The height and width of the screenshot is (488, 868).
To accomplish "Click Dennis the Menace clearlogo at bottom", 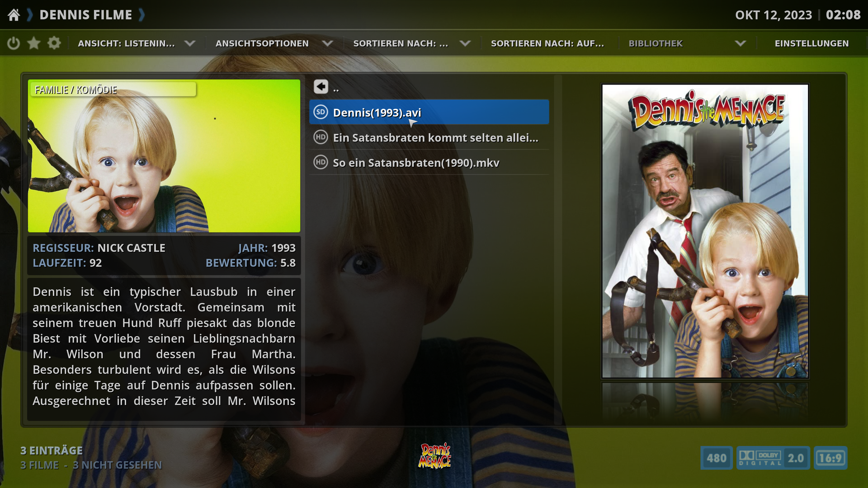I will click(434, 455).
